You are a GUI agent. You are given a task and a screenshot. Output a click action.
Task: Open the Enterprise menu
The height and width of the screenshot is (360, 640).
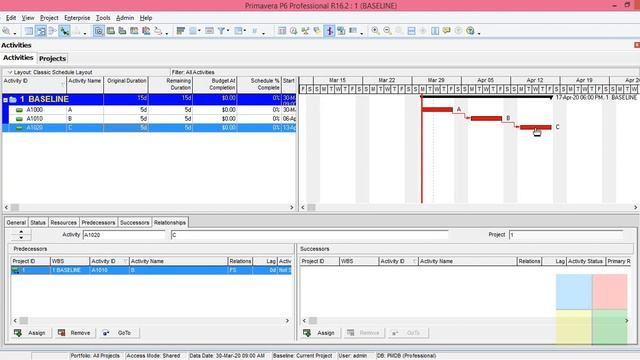point(77,18)
